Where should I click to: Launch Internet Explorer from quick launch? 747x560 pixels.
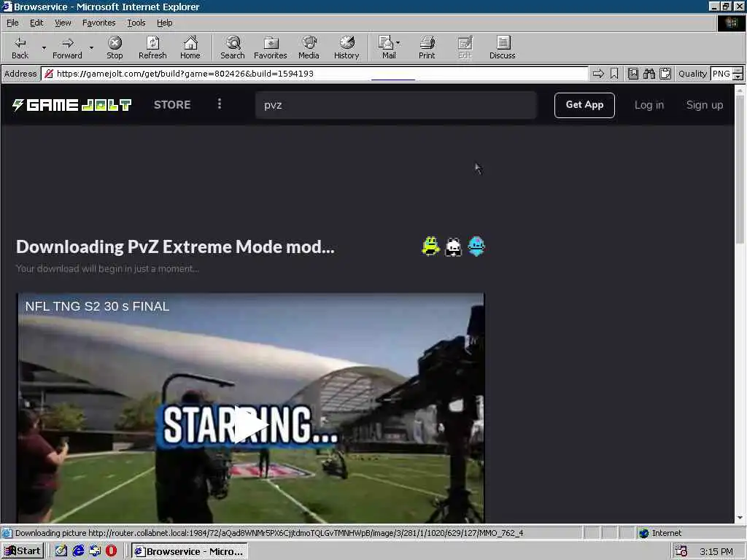tap(78, 551)
